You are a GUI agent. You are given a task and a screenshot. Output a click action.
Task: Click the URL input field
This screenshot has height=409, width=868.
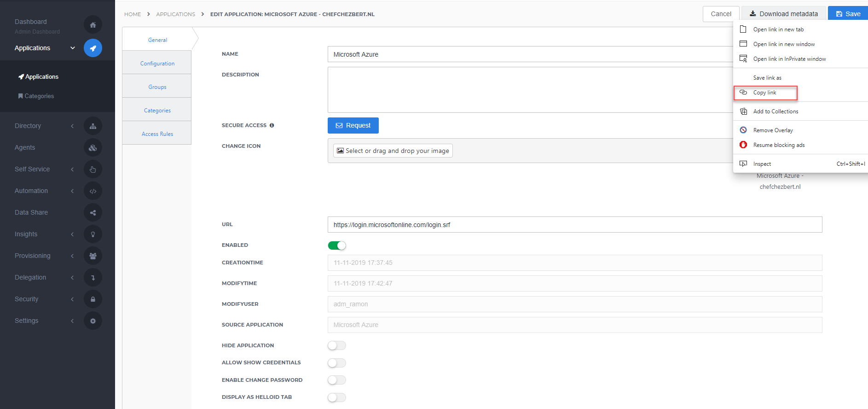click(x=575, y=225)
